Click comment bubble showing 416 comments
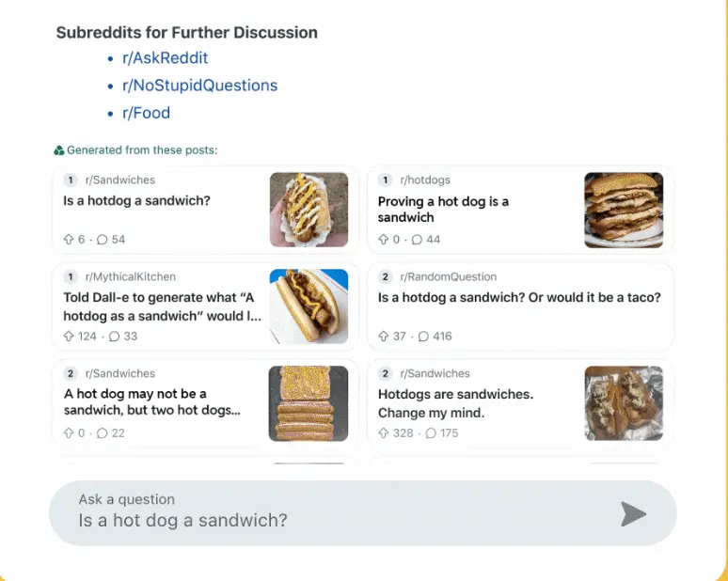This screenshot has height=581, width=728. [x=423, y=337]
